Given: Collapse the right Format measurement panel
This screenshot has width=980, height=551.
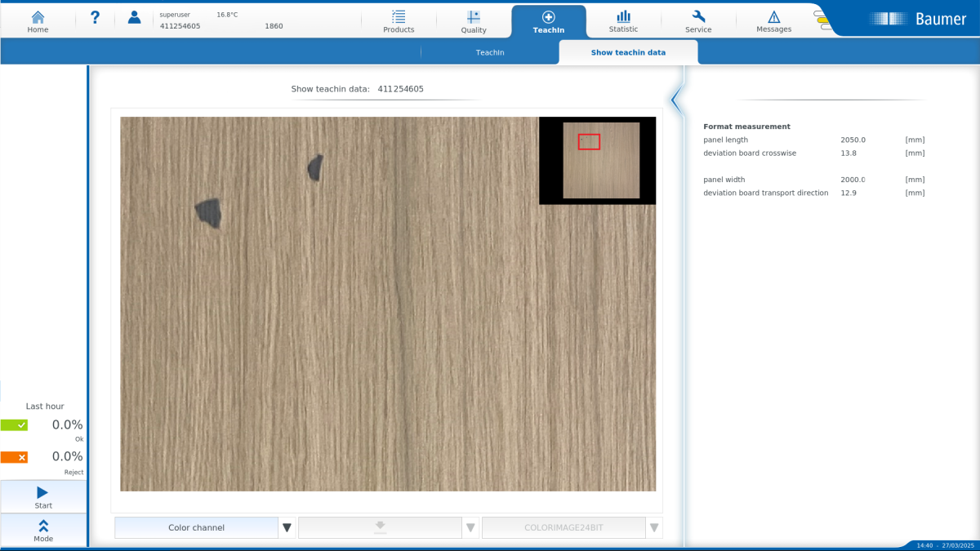Looking at the screenshot, I should click(x=675, y=100).
